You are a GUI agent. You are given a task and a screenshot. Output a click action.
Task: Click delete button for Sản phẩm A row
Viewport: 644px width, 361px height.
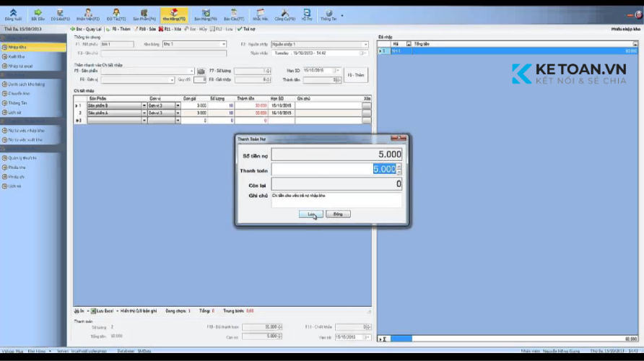point(366,113)
